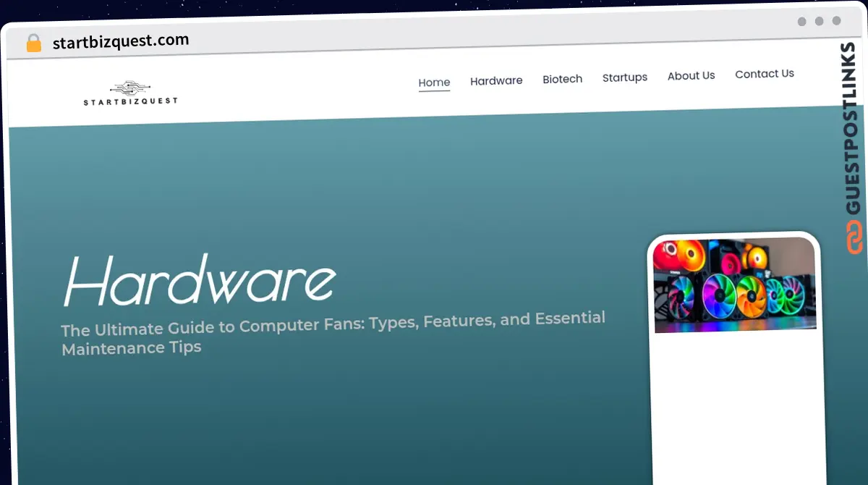
Task: Click the STARTBIZQUEST logo text
Action: (130, 101)
